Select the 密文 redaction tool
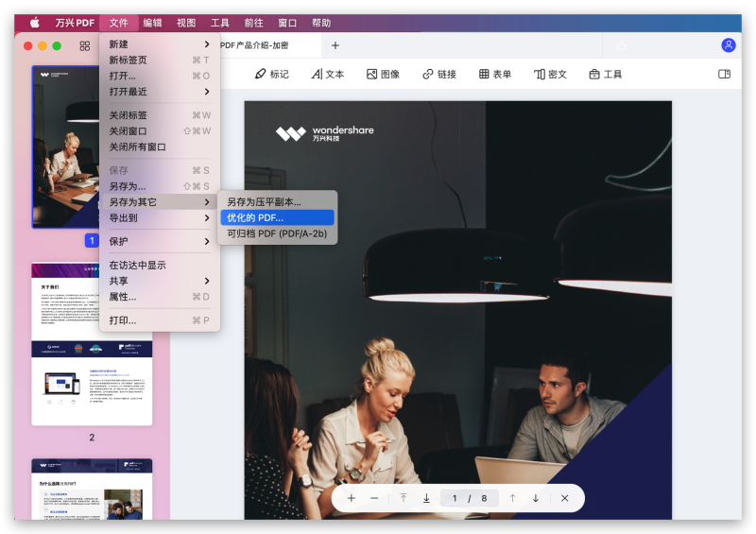Viewport: 756px width, 534px height. [550, 74]
